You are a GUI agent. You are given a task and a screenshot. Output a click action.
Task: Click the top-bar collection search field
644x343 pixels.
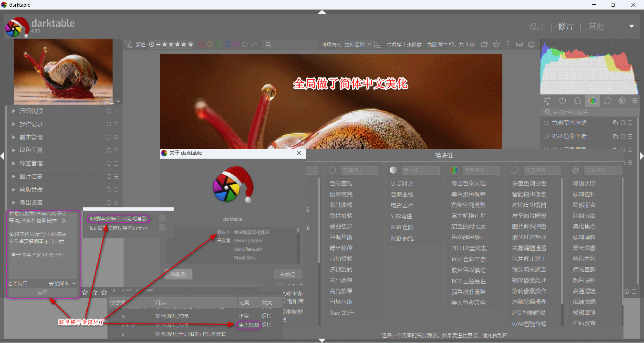(291, 44)
